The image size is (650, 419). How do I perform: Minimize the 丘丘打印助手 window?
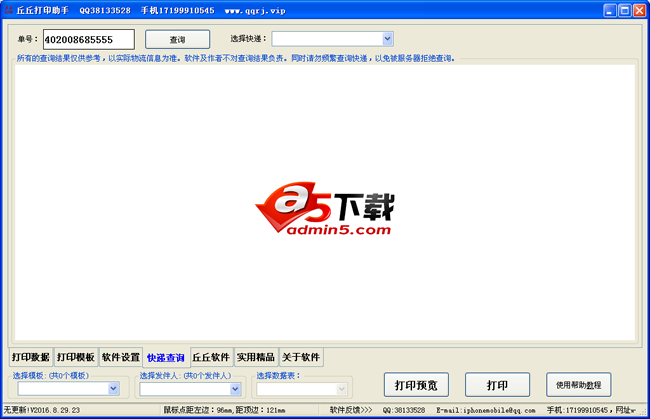click(x=609, y=10)
